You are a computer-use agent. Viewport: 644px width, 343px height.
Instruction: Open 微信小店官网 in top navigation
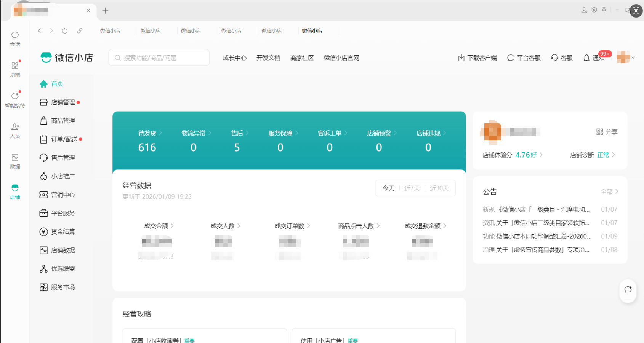(341, 58)
